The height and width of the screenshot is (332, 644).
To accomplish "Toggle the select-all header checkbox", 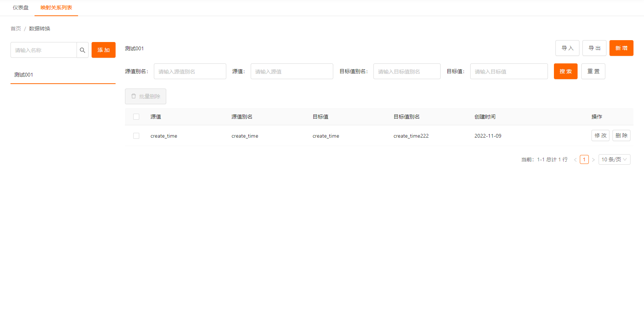I will (x=136, y=117).
